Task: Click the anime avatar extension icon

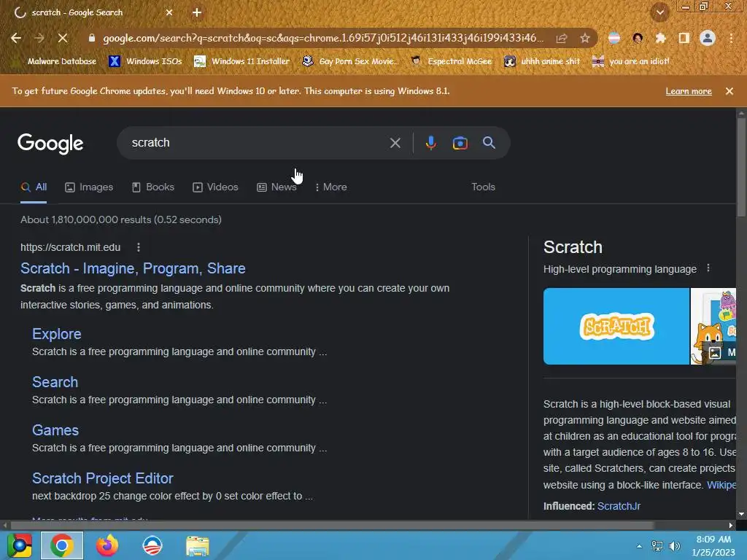Action: (x=638, y=38)
